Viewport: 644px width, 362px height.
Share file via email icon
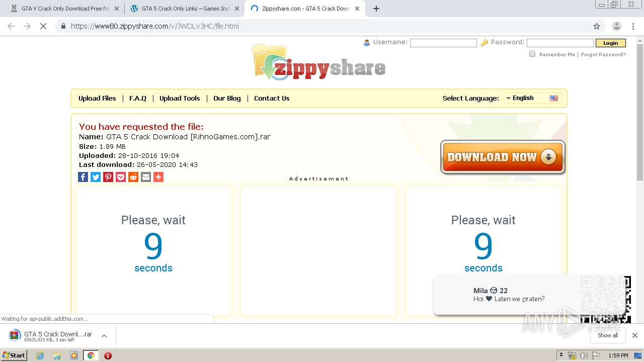click(x=146, y=177)
